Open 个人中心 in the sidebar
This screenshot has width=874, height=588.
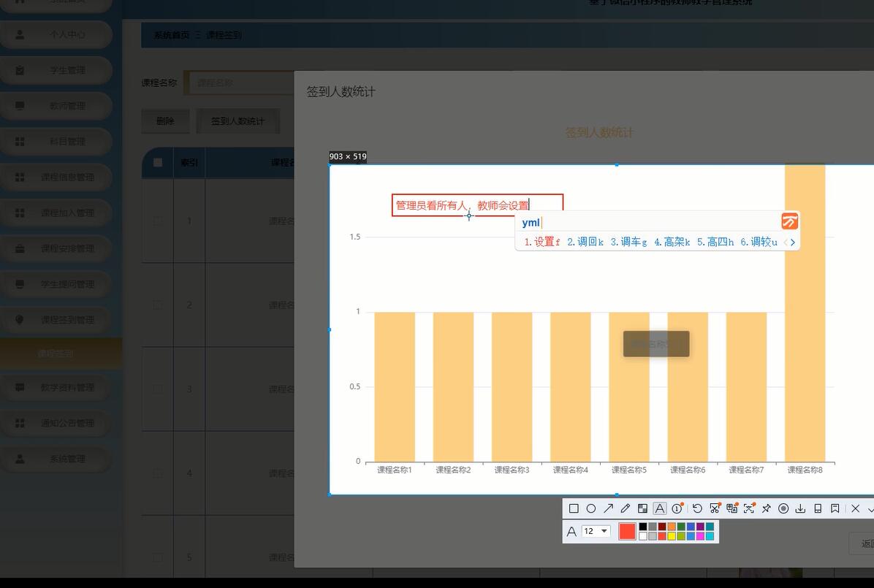(56, 34)
